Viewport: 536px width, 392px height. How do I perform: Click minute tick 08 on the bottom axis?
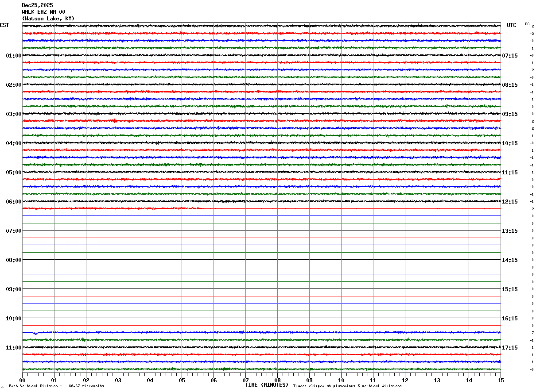click(x=277, y=380)
